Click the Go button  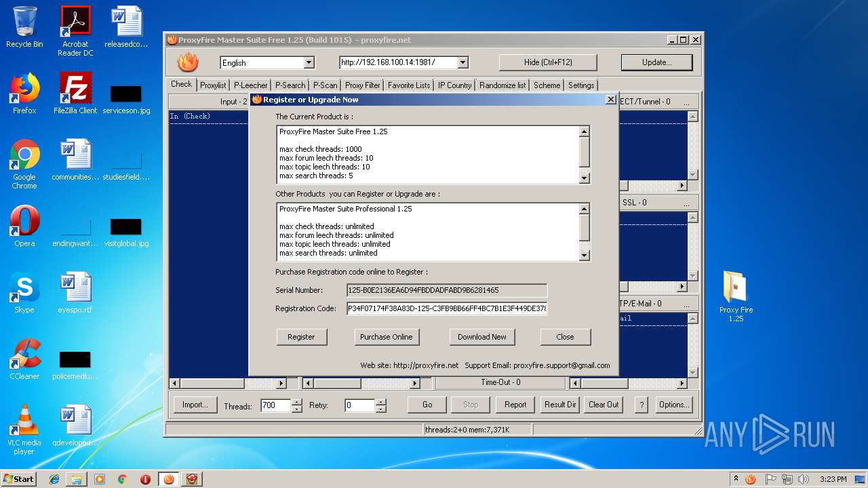point(427,405)
